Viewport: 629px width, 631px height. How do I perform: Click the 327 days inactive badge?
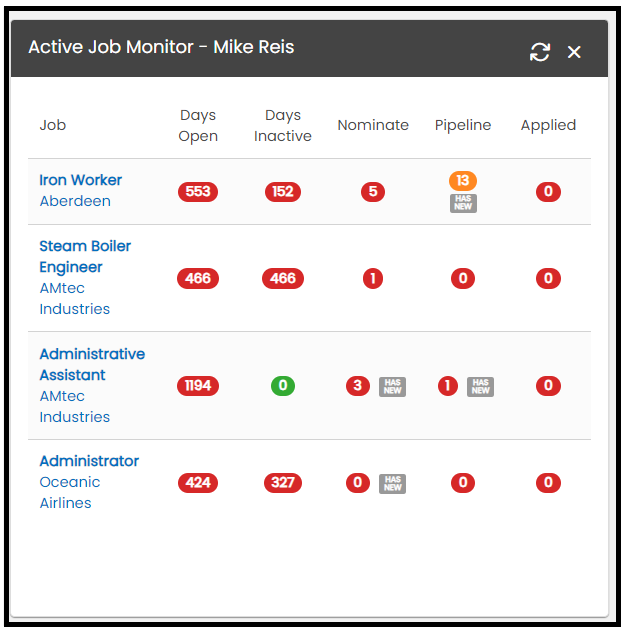click(283, 483)
